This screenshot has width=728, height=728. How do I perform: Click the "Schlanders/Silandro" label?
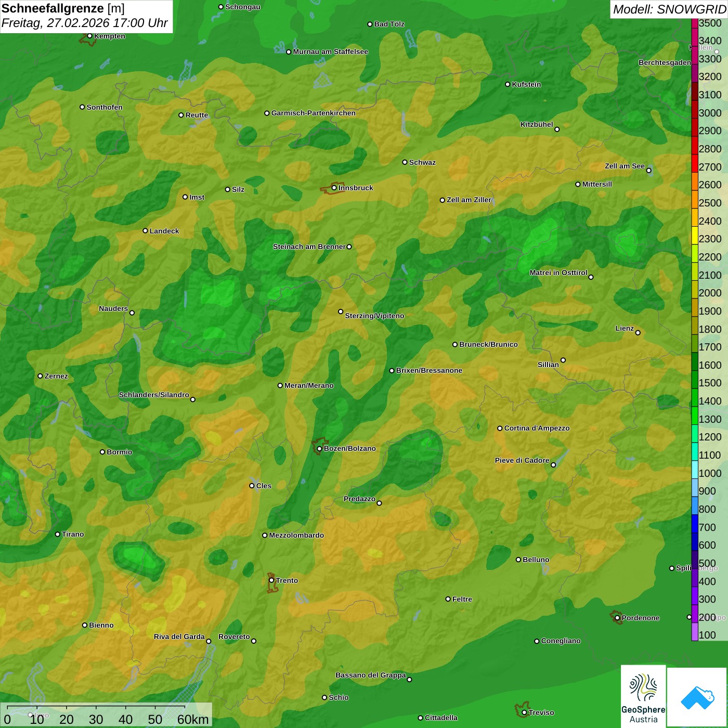pyautogui.click(x=154, y=395)
